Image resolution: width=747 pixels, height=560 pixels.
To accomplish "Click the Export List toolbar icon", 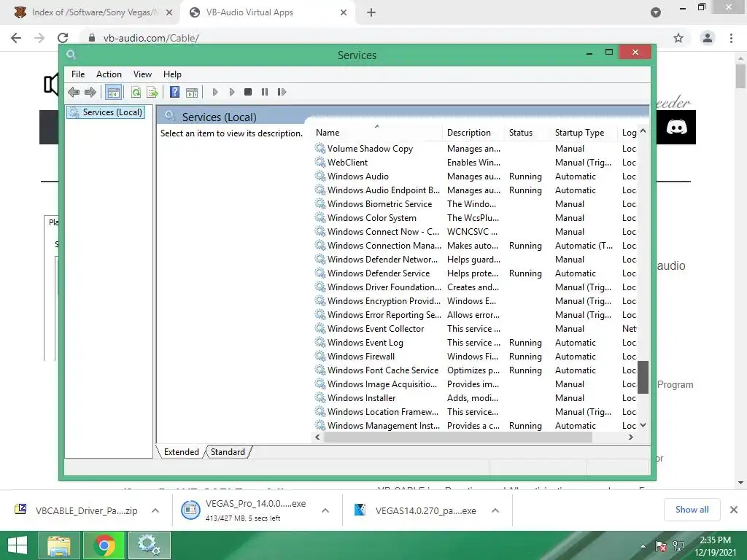I will click(152, 92).
